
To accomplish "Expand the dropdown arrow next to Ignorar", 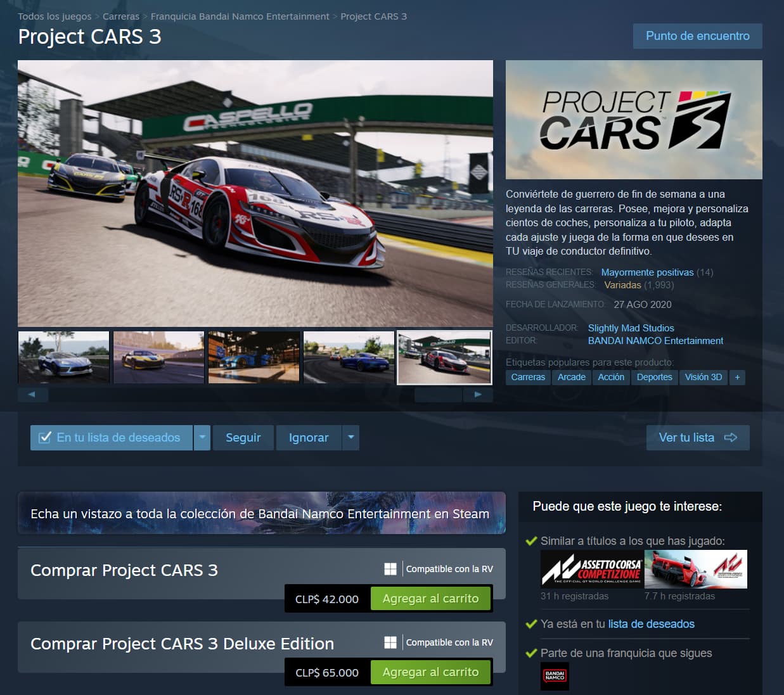I will click(x=351, y=438).
